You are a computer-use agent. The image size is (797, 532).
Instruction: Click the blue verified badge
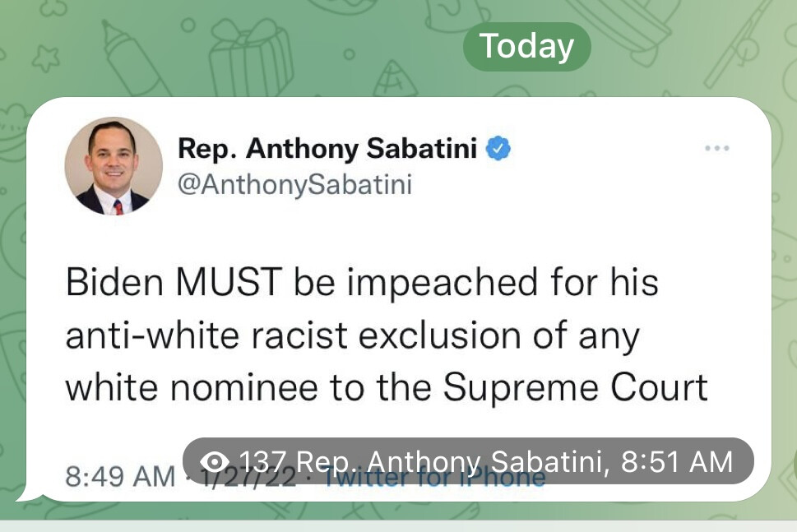coord(498,148)
